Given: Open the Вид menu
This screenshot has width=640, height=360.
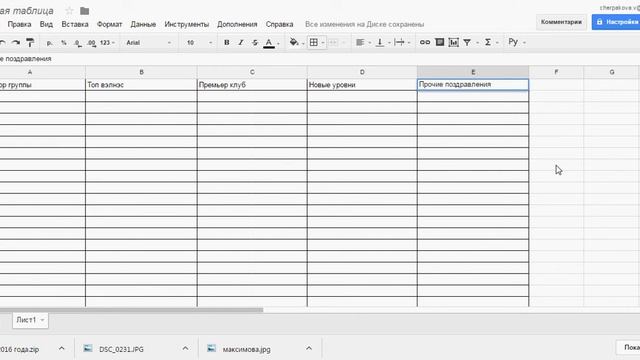Looking at the screenshot, I should click(x=46, y=24).
